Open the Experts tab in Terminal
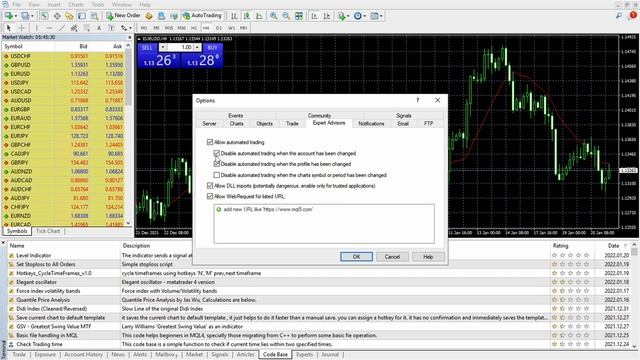 pos(304,354)
